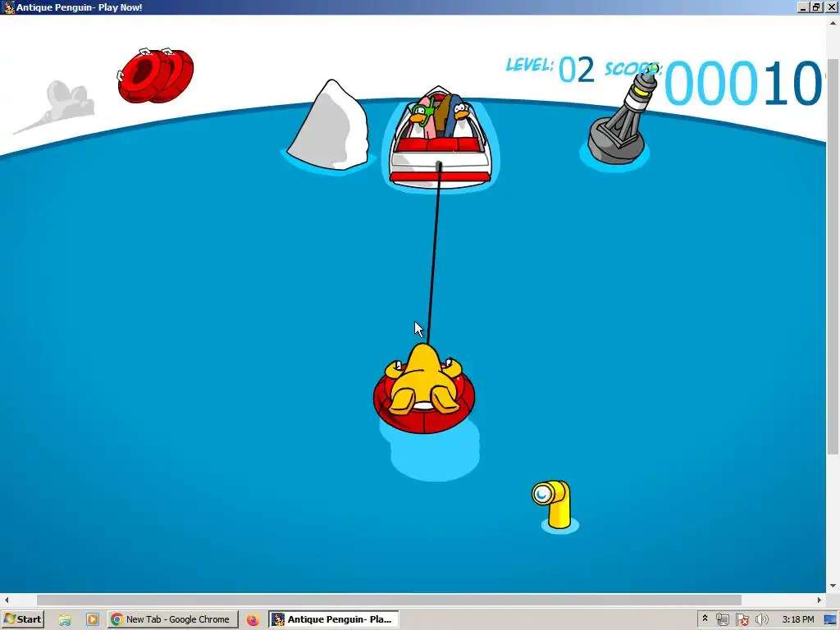
Task: Click the scroll right arrow
Action: [x=819, y=600]
